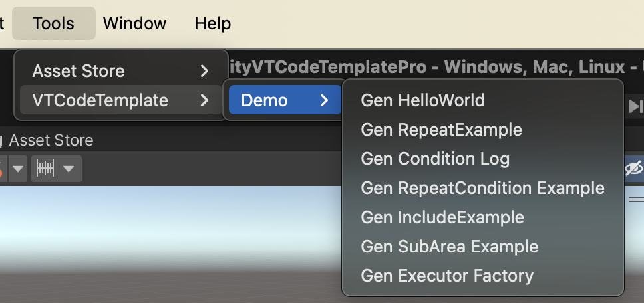
Task: Open the snap increment dropdown arrow
Action: point(68,169)
